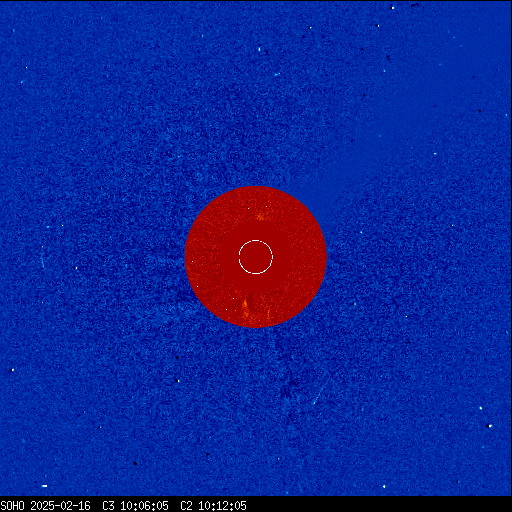512x512 pixels.
Task: Click the bright star near lower right edge
Action: [490, 426]
